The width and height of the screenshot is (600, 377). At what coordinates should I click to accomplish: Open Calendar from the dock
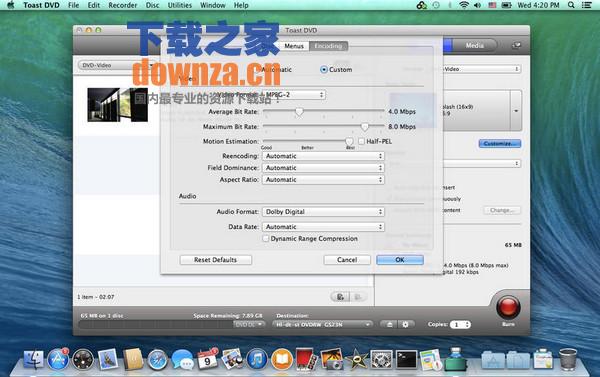point(207,360)
